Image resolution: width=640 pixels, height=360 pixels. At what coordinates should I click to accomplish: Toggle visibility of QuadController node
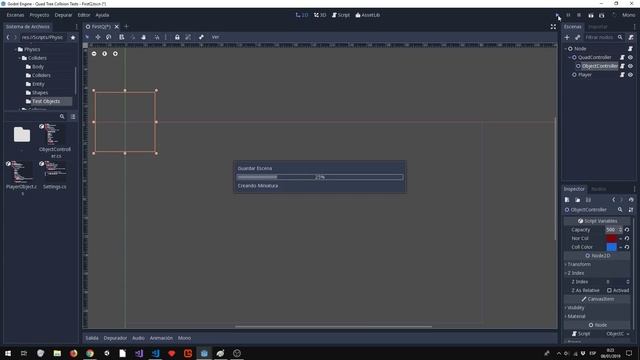[x=630, y=58]
